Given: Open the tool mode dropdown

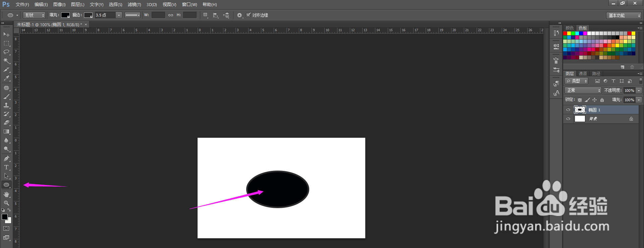Looking at the screenshot, I should 34,15.
